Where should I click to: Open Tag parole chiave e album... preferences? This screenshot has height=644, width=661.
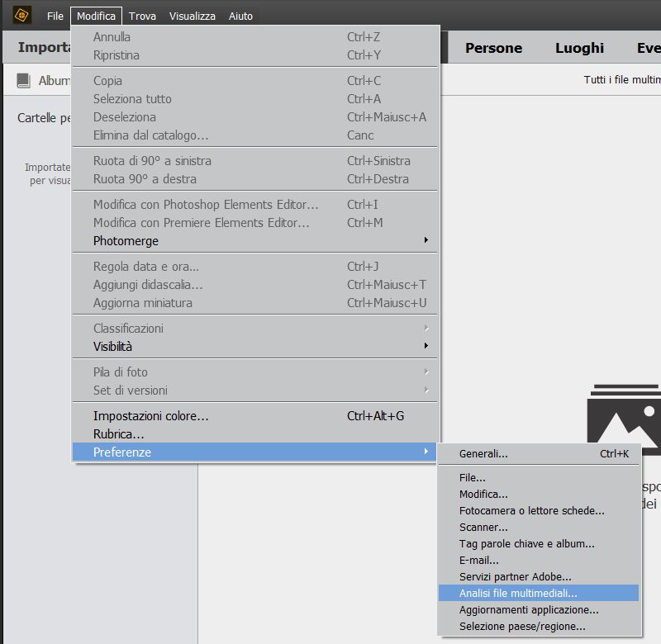click(539, 544)
